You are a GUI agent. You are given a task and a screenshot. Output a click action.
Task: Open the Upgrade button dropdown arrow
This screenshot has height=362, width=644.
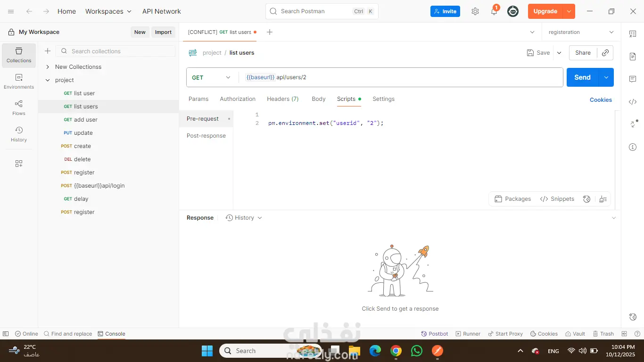point(569,11)
